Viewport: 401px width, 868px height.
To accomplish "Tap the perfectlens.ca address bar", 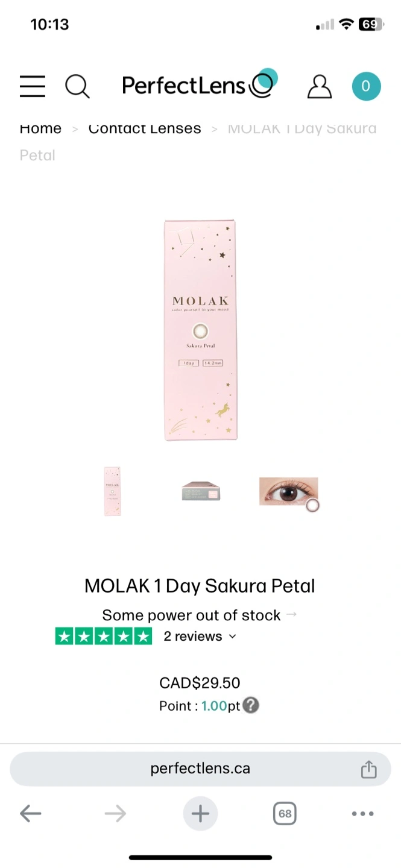I will coord(200,769).
